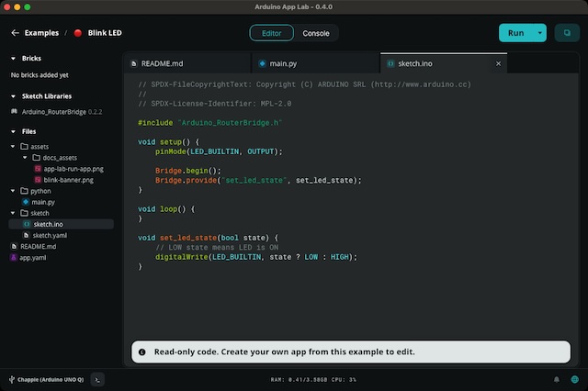Select app.yaml in the file tree
This screenshot has height=391, width=588.
pyautogui.click(x=31, y=258)
